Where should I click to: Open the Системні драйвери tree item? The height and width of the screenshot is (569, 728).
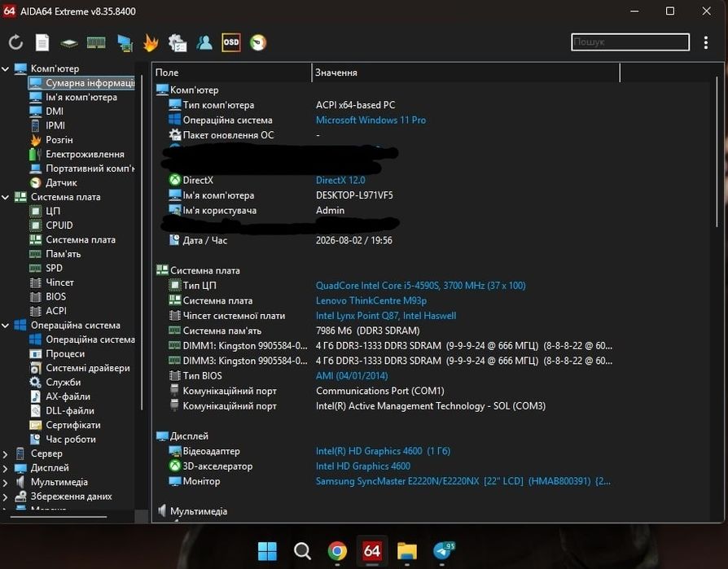click(79, 369)
